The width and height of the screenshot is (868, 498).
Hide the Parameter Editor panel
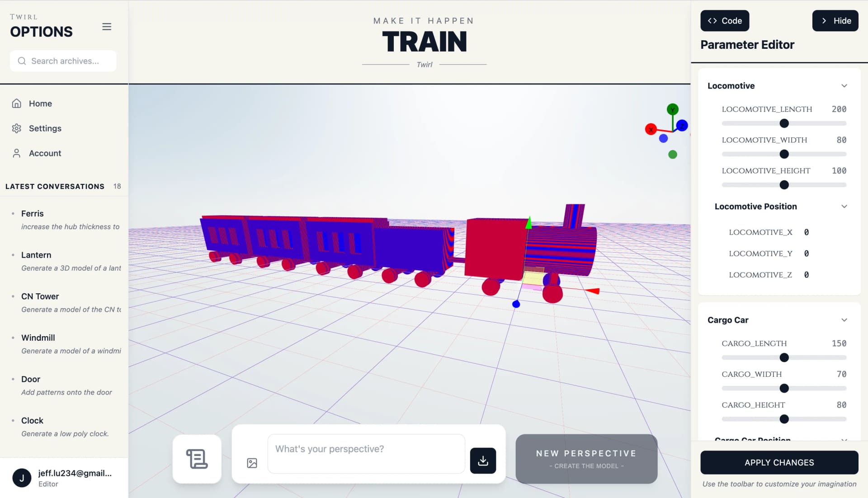point(835,21)
